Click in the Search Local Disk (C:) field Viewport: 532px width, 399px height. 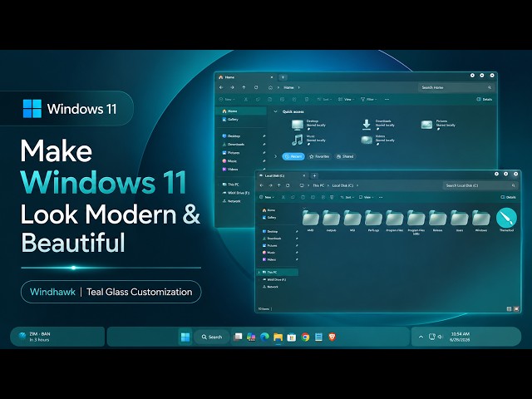click(x=480, y=185)
